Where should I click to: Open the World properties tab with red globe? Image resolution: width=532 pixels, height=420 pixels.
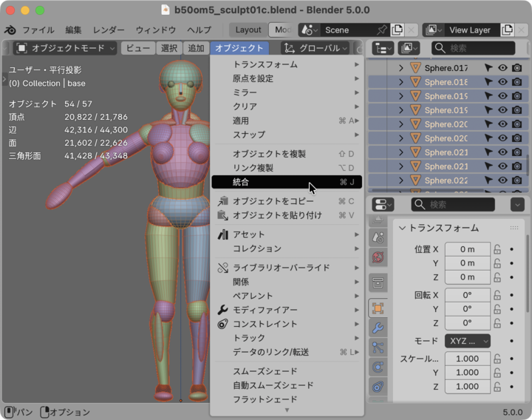[378, 257]
